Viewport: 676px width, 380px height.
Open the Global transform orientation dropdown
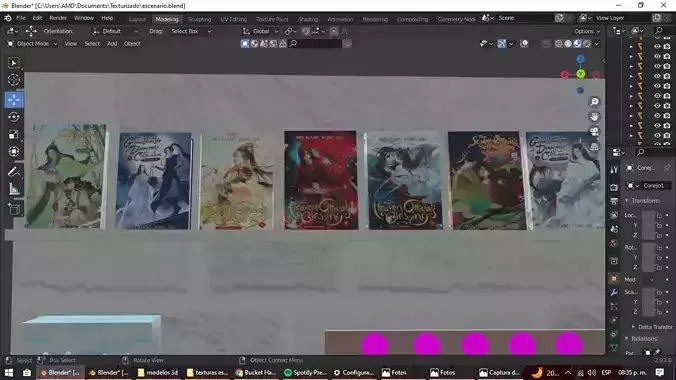[x=260, y=31]
